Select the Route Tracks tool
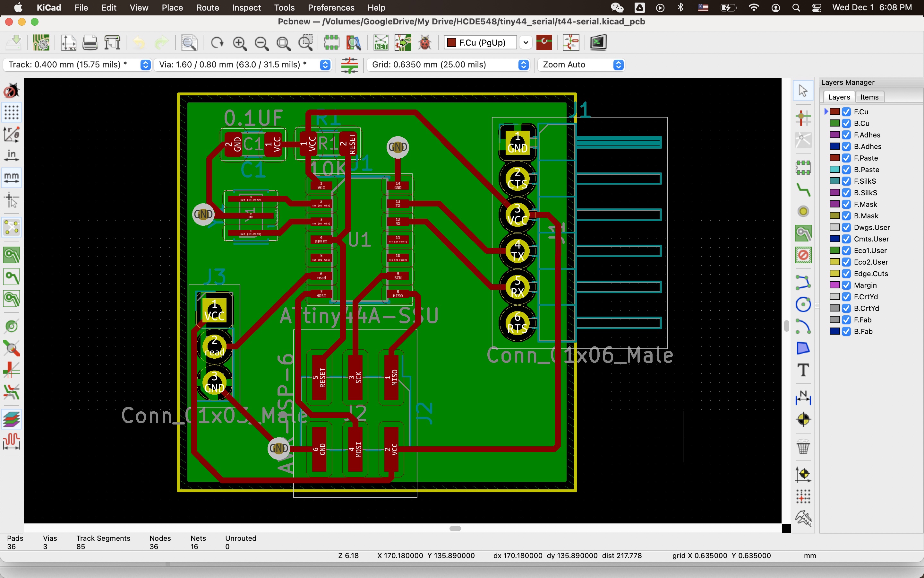The height and width of the screenshot is (578, 924). (x=803, y=189)
